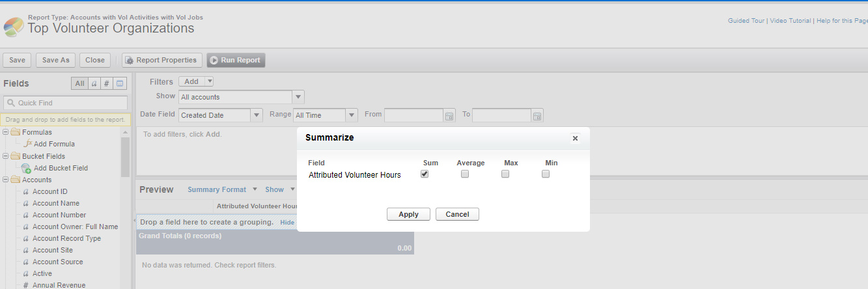Screen dimensions: 868x289
Task: Click the Save As button
Action: [x=55, y=60]
